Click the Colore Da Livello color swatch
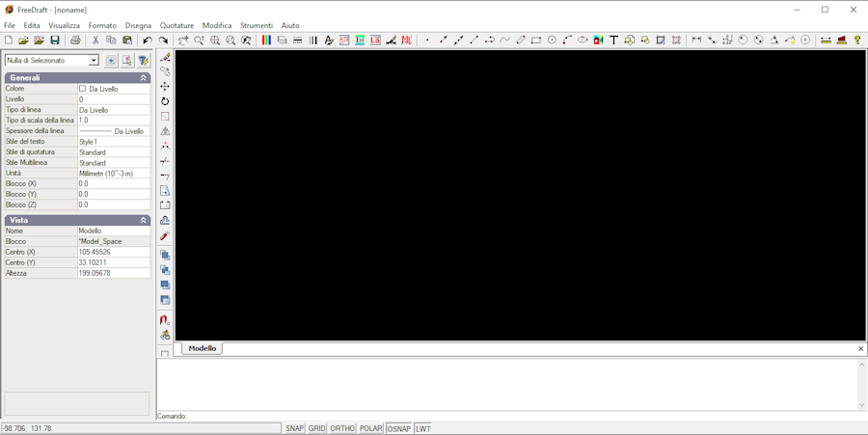Screen dimensions: 868x435 [x=83, y=89]
